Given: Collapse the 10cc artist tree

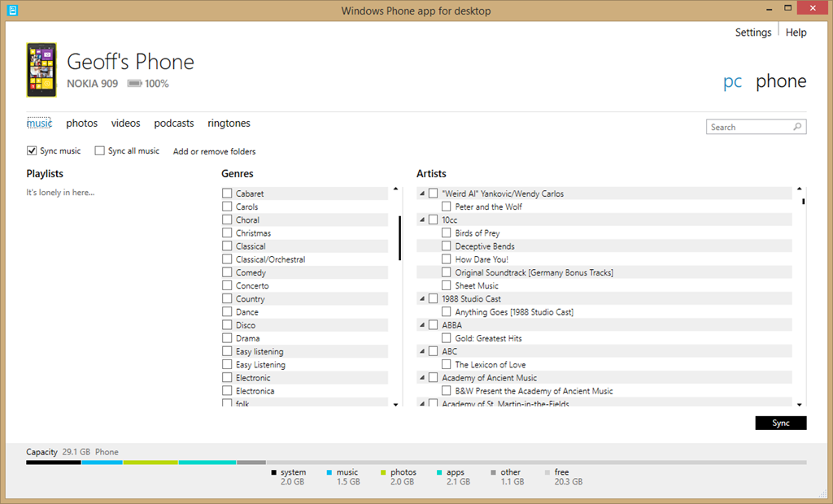Looking at the screenshot, I should (x=422, y=220).
